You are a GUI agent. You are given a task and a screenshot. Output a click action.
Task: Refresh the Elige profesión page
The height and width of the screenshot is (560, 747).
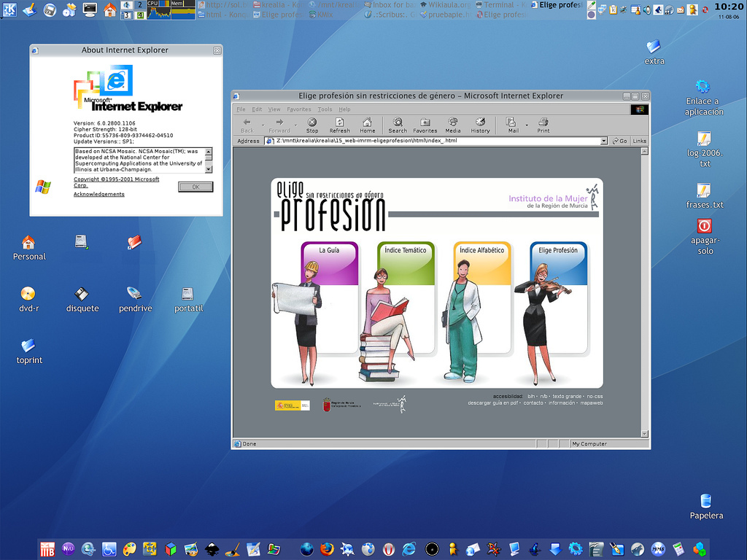[339, 125]
